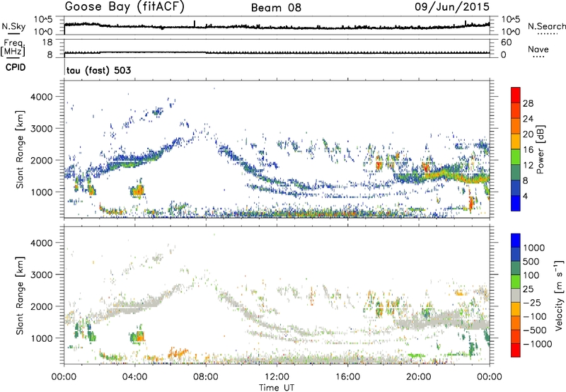The width and height of the screenshot is (566, 392).
Task: Click the '12' label on Power colorbar
Action: [x=528, y=166]
